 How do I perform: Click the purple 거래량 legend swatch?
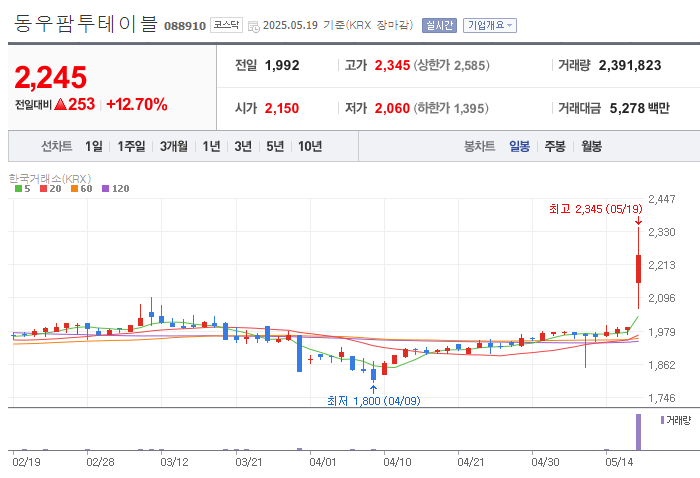click(x=662, y=420)
